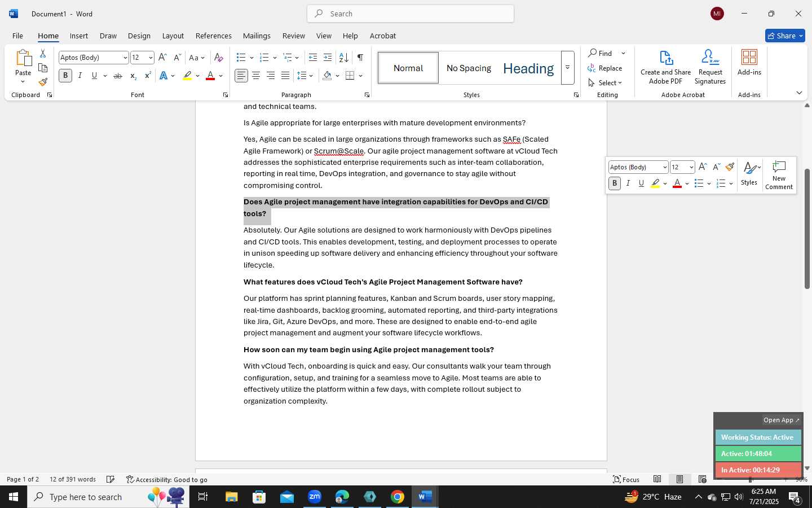Click Find in Editing group

[x=601, y=53]
